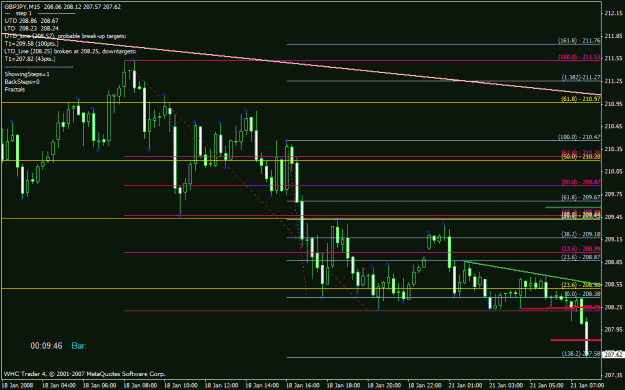
Task: Click the '21 Jan 05:00' time axis label
Action: coord(547,385)
